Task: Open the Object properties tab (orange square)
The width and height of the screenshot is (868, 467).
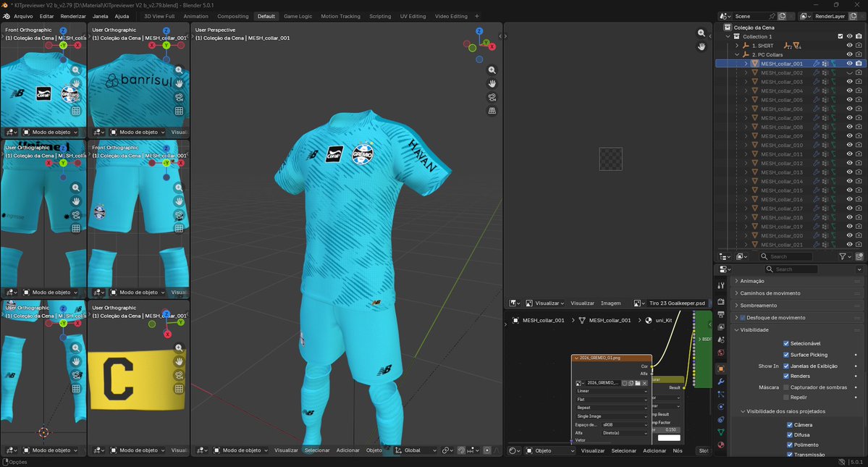Action: tap(721, 369)
